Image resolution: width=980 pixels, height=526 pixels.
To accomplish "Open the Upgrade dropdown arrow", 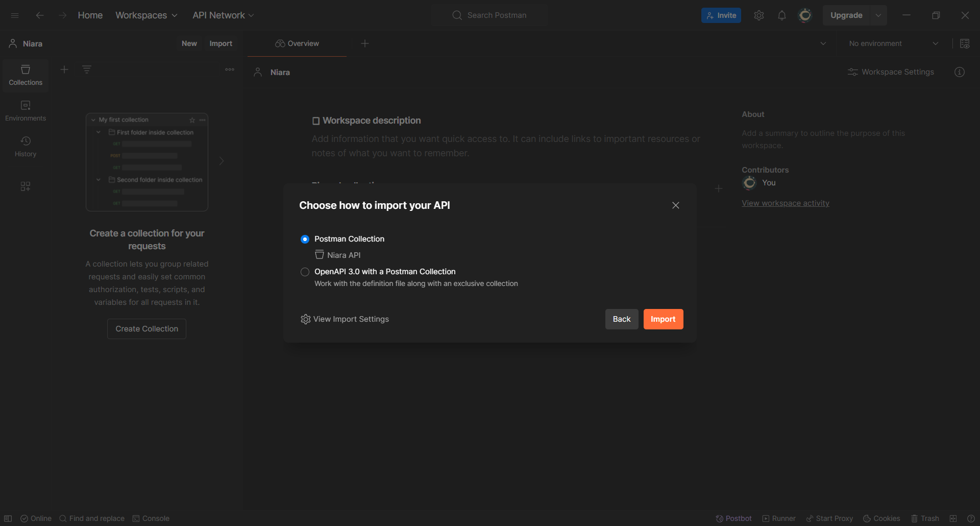I will tap(878, 15).
